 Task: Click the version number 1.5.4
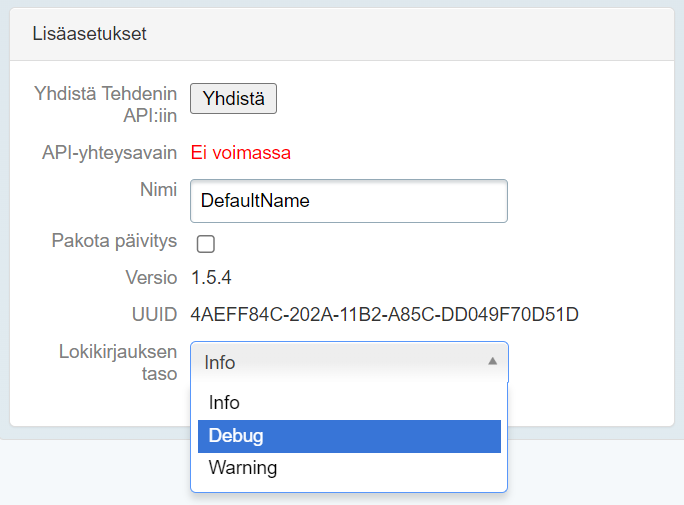[211, 278]
